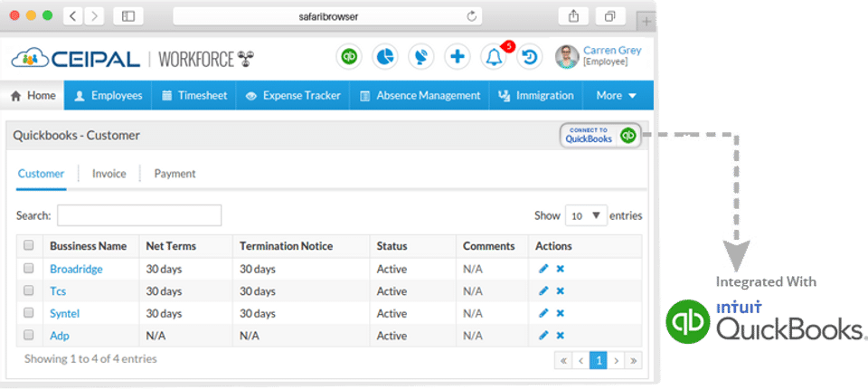Viewport: 868px width, 390px height.
Task: Toggle the Safari sidebar
Action: pos(128,16)
